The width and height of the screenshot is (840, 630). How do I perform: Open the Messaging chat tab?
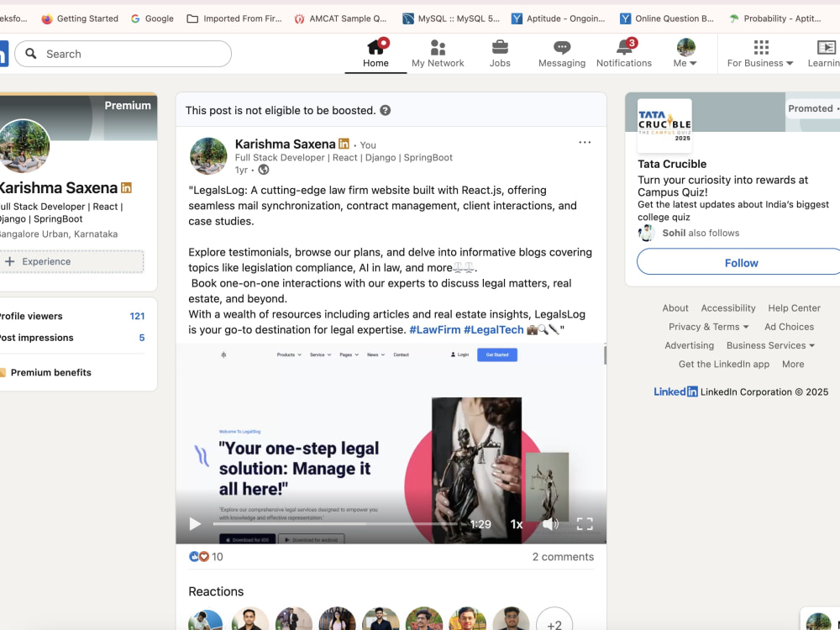[561, 54]
